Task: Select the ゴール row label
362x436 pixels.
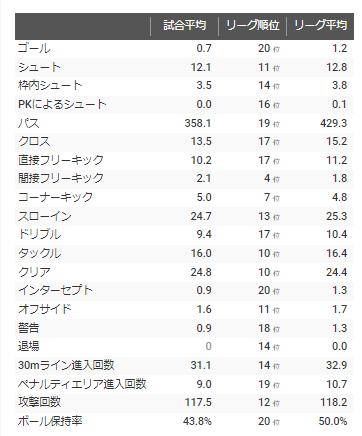Action: (x=34, y=49)
